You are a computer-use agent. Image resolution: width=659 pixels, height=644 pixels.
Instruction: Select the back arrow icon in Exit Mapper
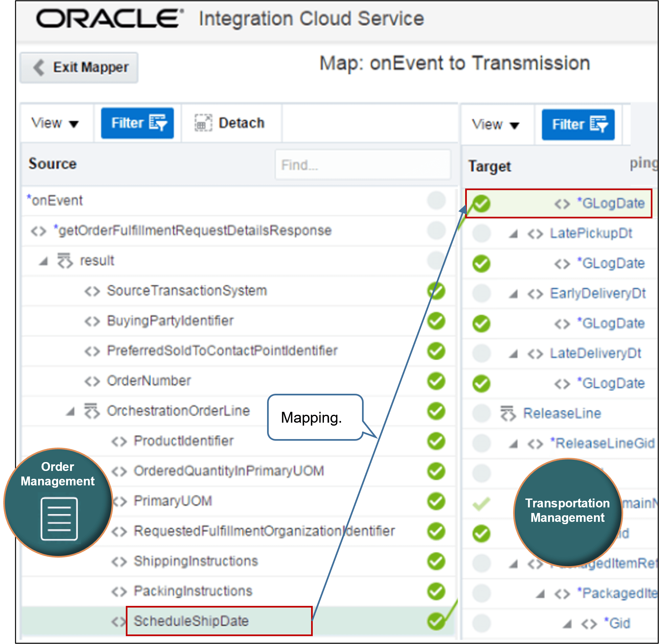[x=38, y=68]
